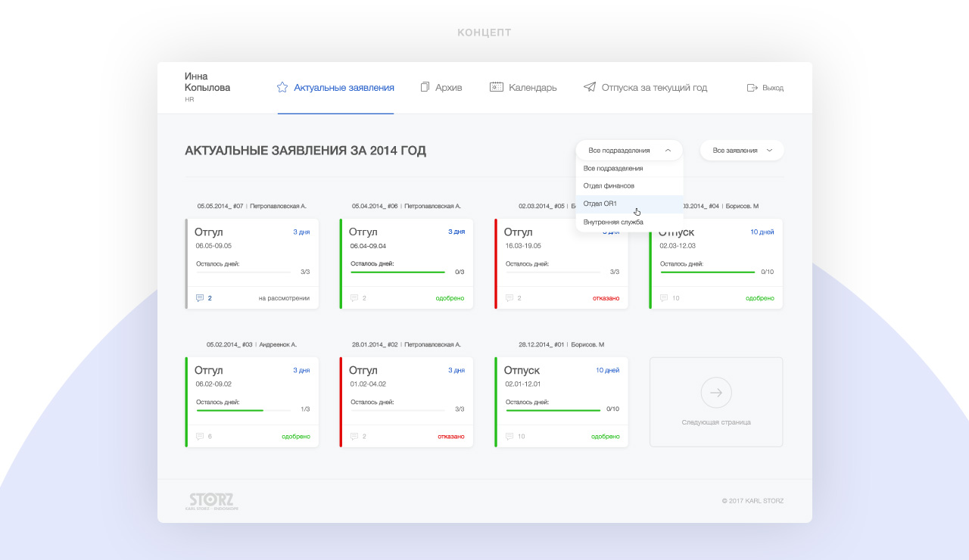Click the star icon beside Актуальные заявления
This screenshot has width=969, height=560.
282,87
